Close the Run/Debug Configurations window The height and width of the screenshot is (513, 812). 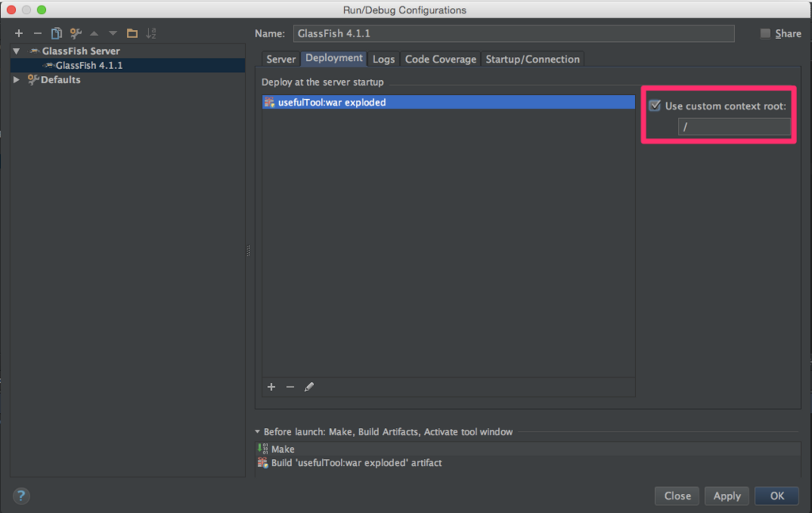point(11,10)
